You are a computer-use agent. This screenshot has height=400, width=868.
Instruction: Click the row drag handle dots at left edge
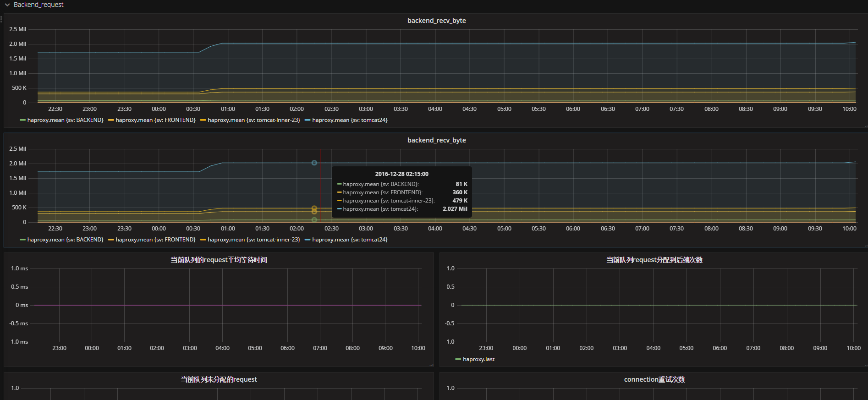click(x=1, y=19)
